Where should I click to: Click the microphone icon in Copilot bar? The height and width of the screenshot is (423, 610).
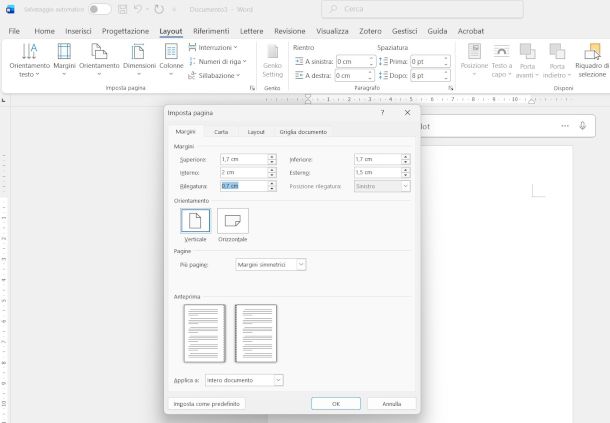coord(582,126)
